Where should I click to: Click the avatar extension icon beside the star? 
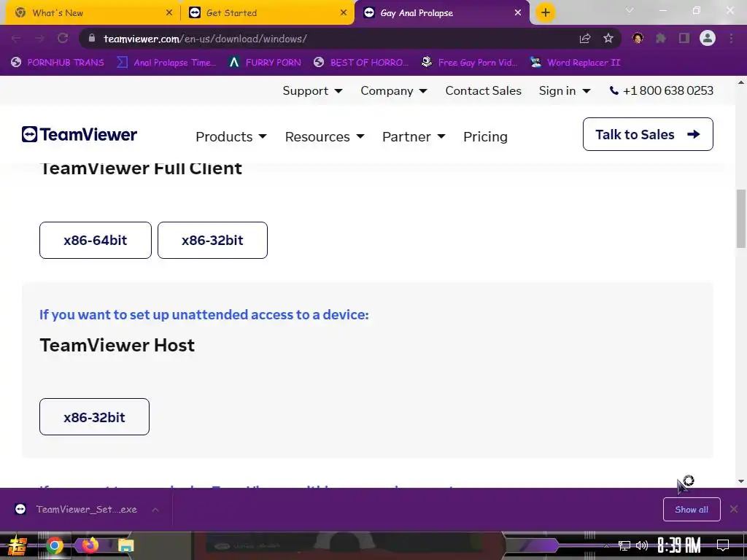638,38
